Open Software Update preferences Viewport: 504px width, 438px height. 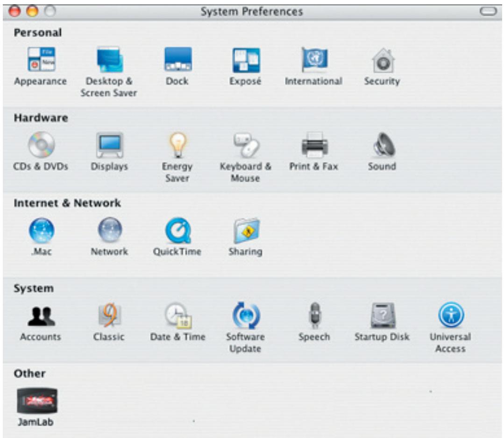coord(246,316)
